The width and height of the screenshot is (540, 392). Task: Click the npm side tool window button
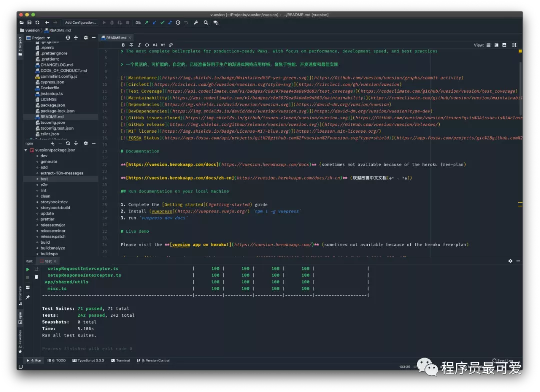point(20,318)
